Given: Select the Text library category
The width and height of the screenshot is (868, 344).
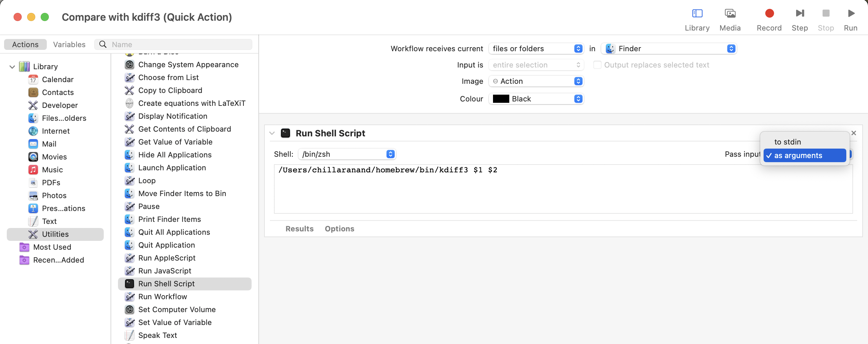Looking at the screenshot, I should pyautogui.click(x=49, y=221).
